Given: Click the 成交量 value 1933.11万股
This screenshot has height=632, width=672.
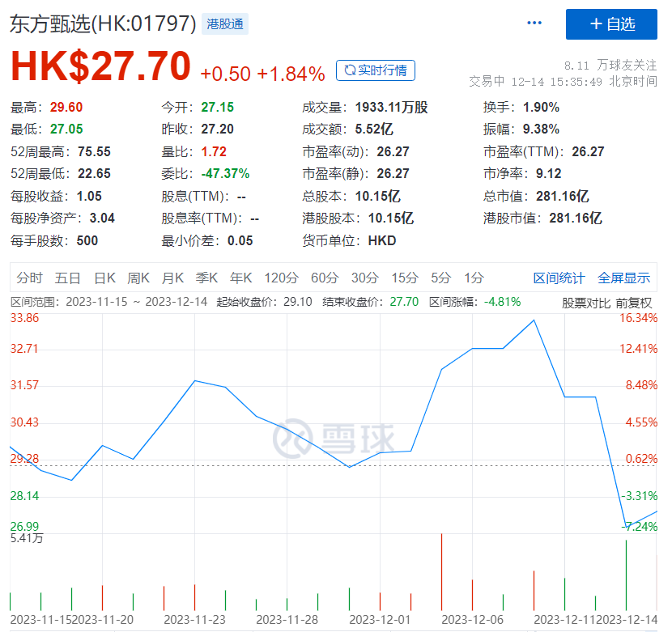Looking at the screenshot, I should tap(392, 107).
